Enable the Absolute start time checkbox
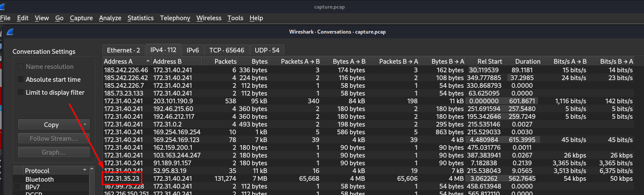The width and height of the screenshot is (644, 195). tap(21, 80)
